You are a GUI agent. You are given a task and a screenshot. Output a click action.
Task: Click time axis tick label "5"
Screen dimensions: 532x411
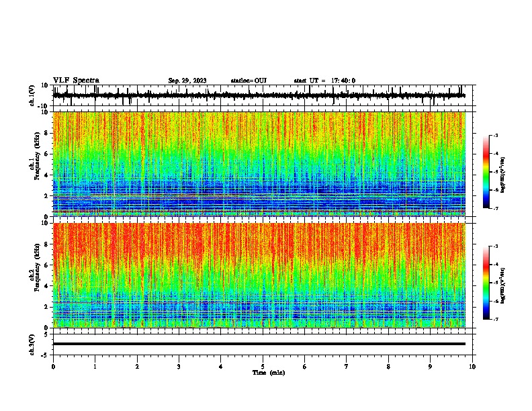pos(263,367)
